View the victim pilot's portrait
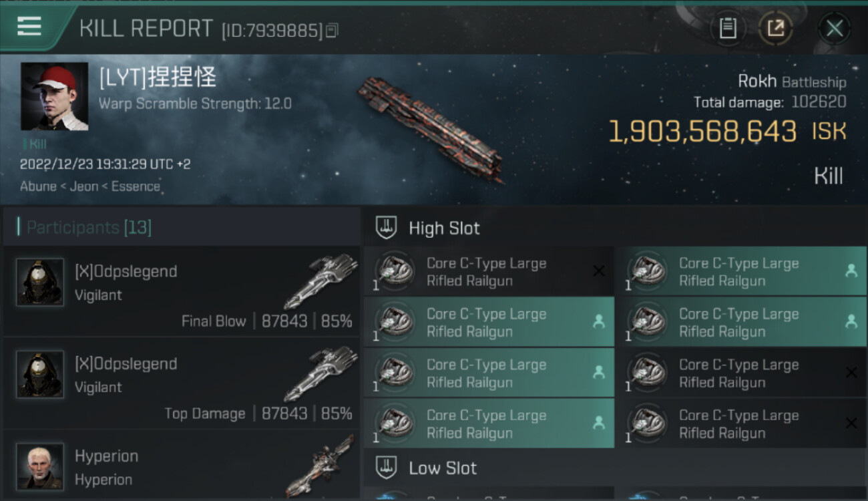This screenshot has width=868, height=501. 54,97
